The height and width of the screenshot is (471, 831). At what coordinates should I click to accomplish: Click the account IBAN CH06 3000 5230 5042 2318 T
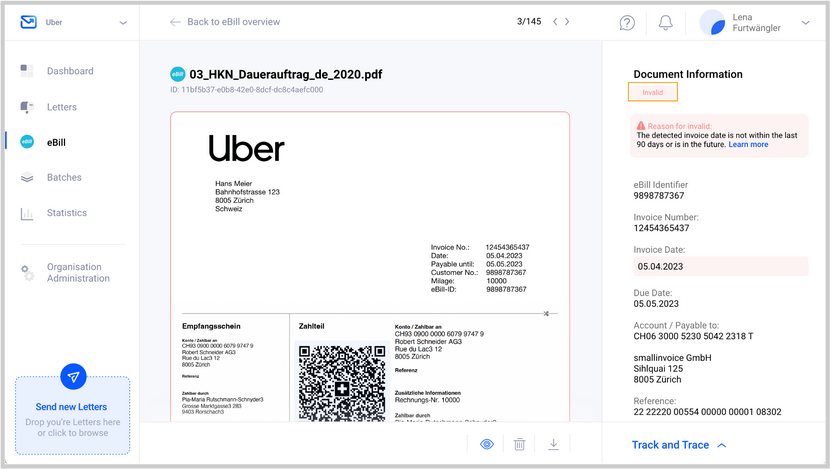pos(693,336)
